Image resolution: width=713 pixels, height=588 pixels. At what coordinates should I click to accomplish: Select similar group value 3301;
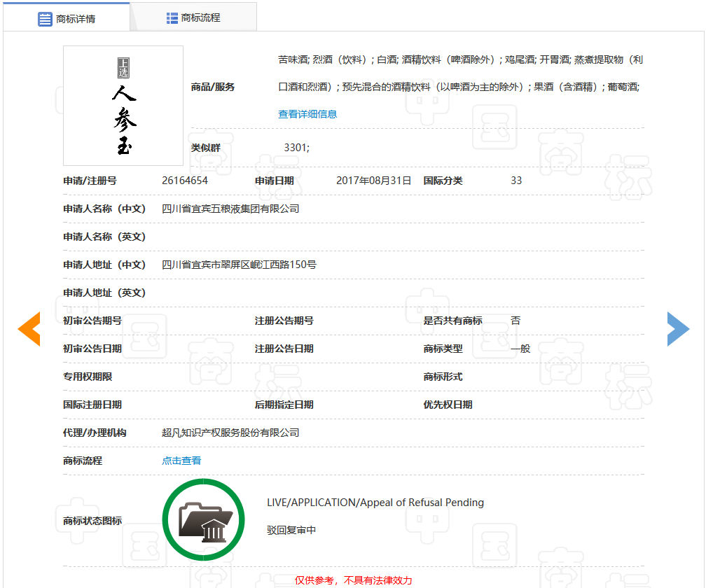click(x=296, y=147)
